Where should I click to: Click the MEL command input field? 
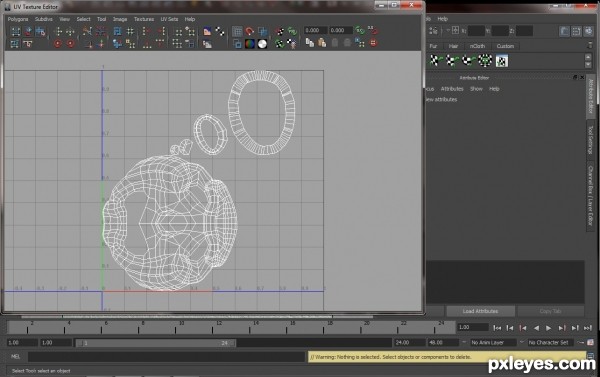point(166,357)
